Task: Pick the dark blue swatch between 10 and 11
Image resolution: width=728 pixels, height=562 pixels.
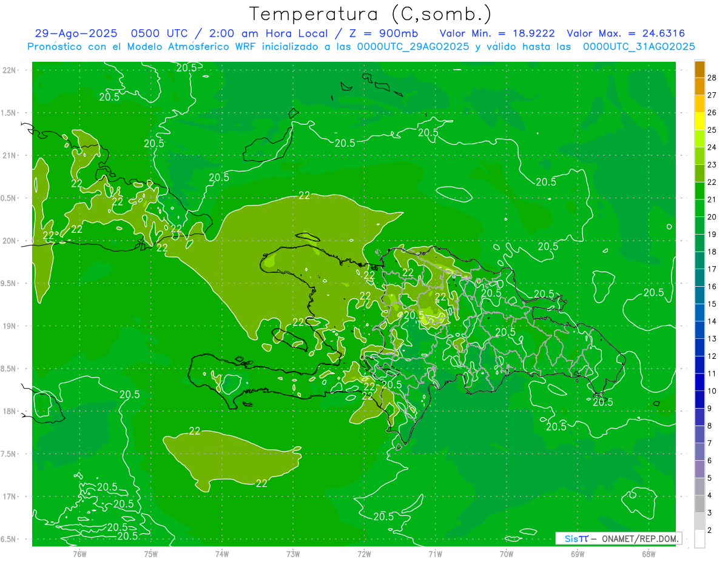Action: click(699, 383)
